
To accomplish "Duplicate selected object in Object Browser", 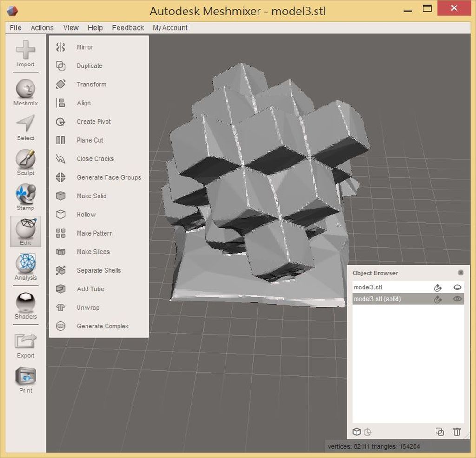I will [440, 432].
